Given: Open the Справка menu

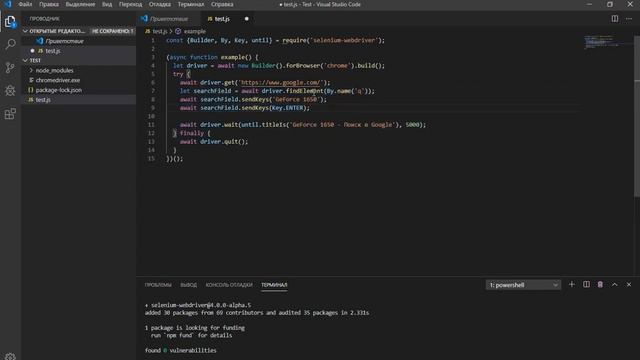Looking at the screenshot, I should 222,4.
